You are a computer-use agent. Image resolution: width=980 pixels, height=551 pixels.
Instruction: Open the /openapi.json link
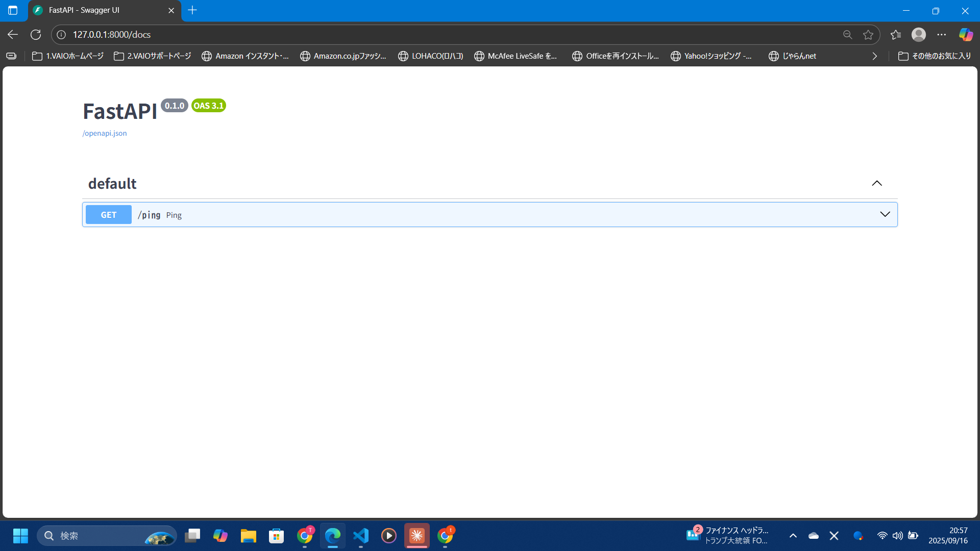coord(104,133)
